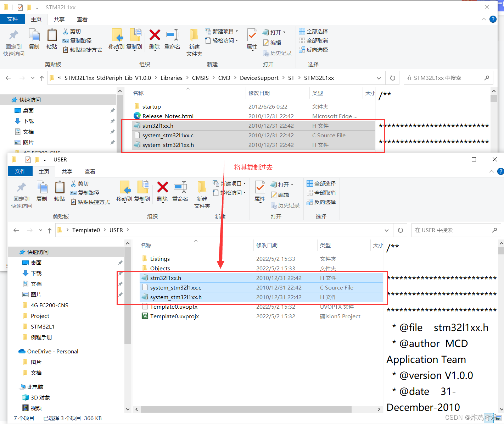
Task: Open File (文件) tab in USER window
Action: click(20, 171)
